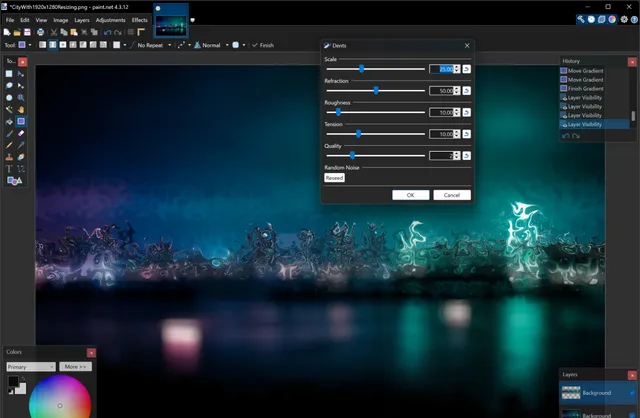The height and width of the screenshot is (418, 640).
Task: Select the Ellipse Select tool
Action: (x=9, y=98)
